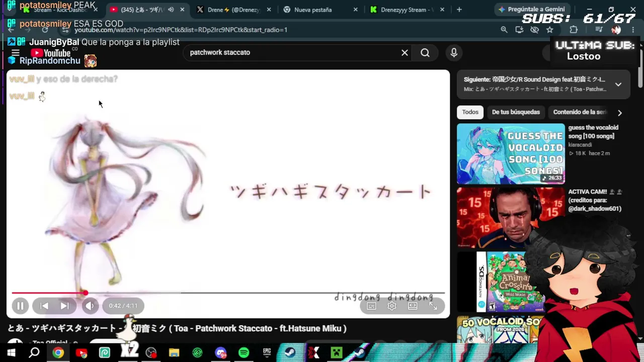The width and height of the screenshot is (644, 362).
Task: Skip to the next video
Action: coord(65,306)
